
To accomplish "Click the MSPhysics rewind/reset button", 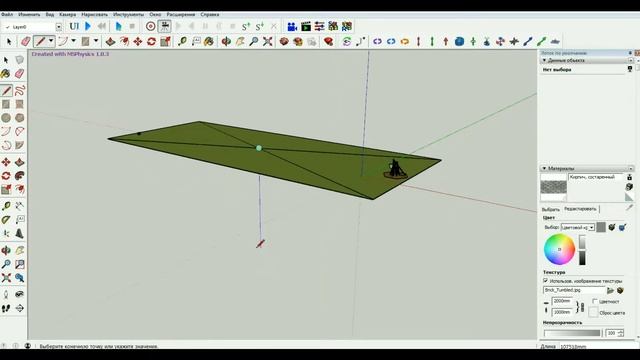I will tap(102, 27).
